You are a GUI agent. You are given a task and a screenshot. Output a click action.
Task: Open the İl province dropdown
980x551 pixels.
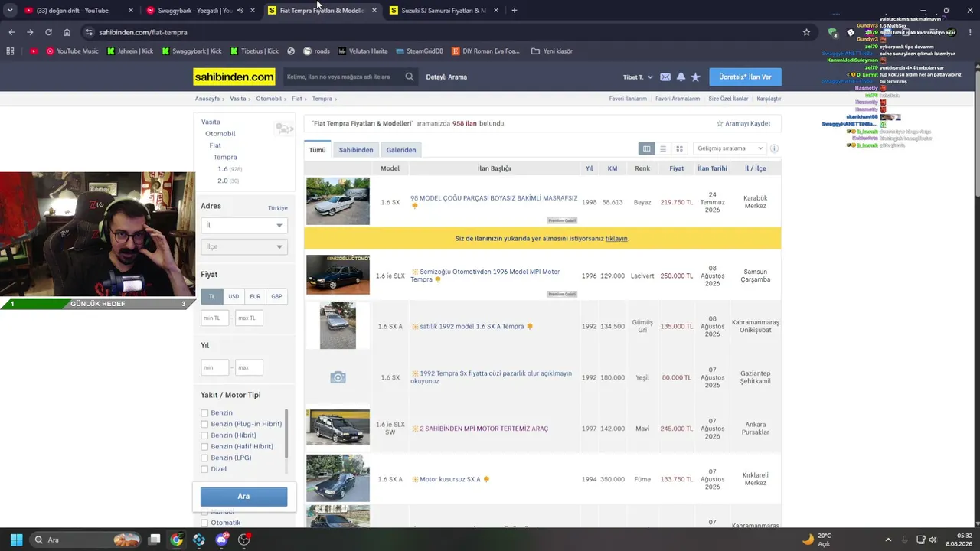point(243,225)
